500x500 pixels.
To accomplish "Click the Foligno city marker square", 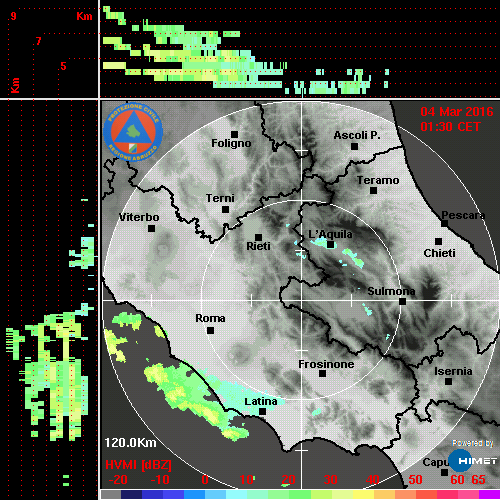I will click(x=234, y=134).
